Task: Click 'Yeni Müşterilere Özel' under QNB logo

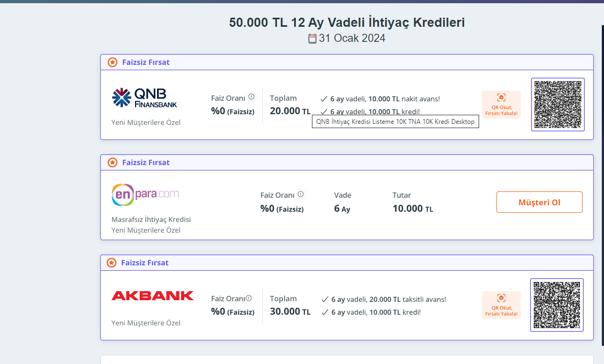Action: click(146, 122)
